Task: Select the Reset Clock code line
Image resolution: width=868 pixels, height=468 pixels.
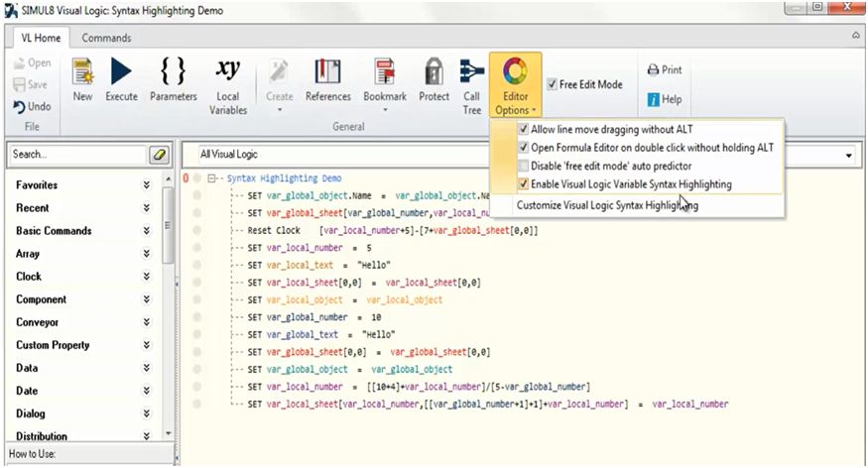Action: point(393,231)
